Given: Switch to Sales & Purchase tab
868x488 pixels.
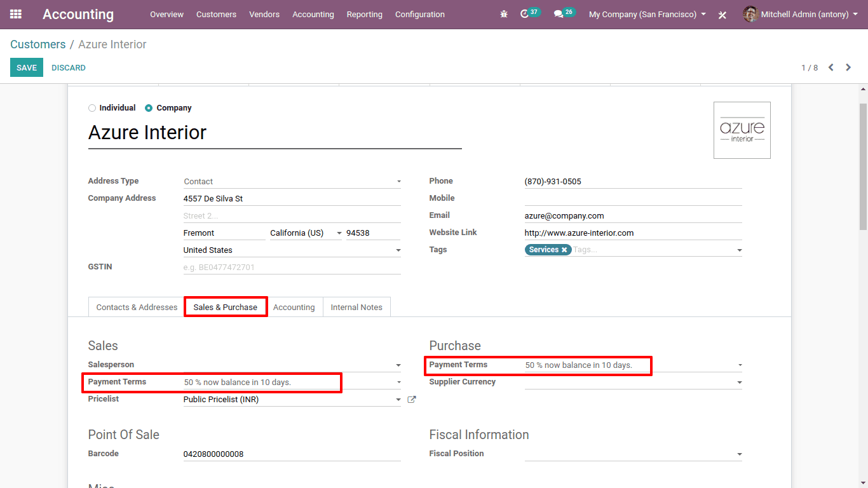Looking at the screenshot, I should (x=226, y=307).
